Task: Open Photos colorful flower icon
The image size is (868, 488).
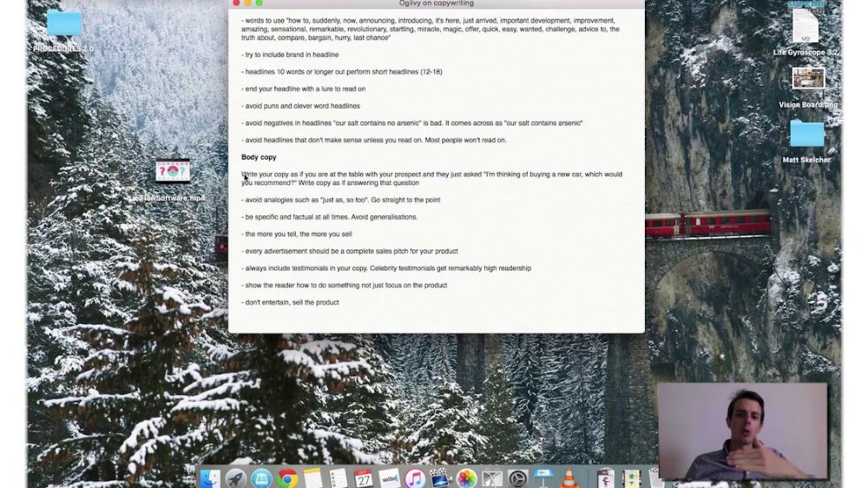Action: (x=466, y=478)
